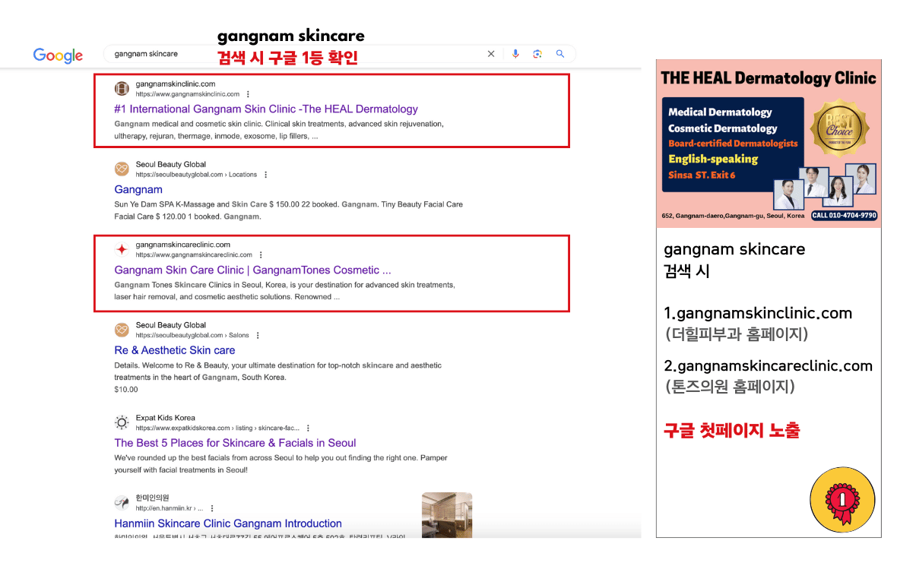The height and width of the screenshot is (588, 897).
Task: Click '1.gangnamskinclinic.com' in the side panel
Action: tap(758, 313)
